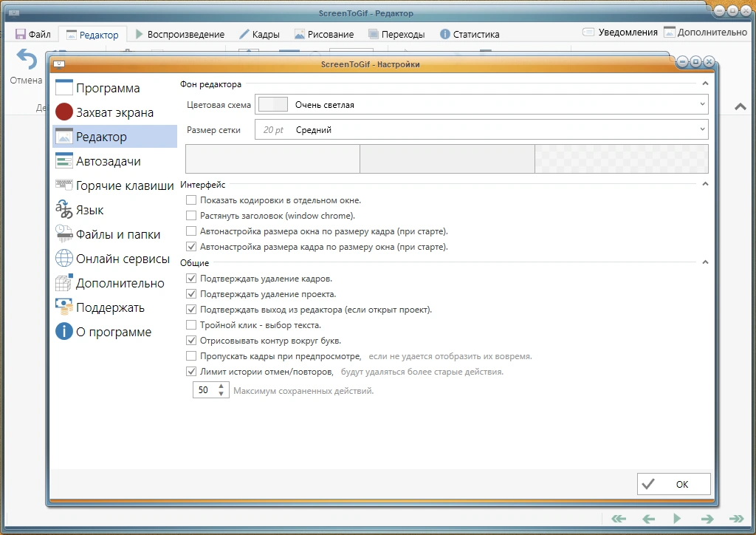Click the Дополнительно cube icon in settings sidebar
Image resolution: width=756 pixels, height=535 pixels.
[63, 283]
